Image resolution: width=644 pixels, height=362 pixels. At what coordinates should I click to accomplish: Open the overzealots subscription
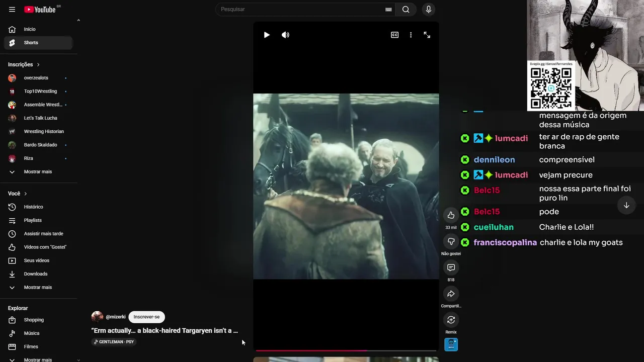point(38,78)
